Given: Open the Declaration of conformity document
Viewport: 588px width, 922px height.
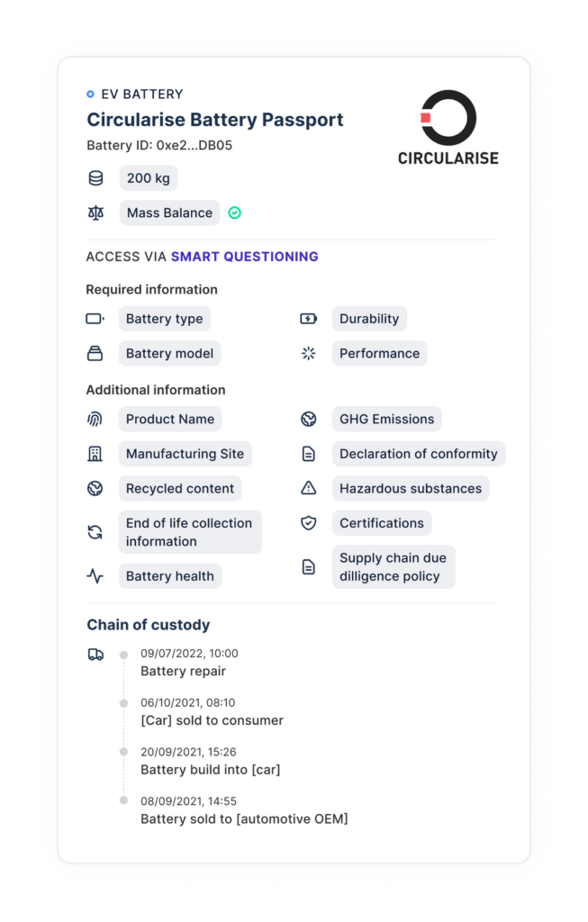Looking at the screenshot, I should coord(418,454).
